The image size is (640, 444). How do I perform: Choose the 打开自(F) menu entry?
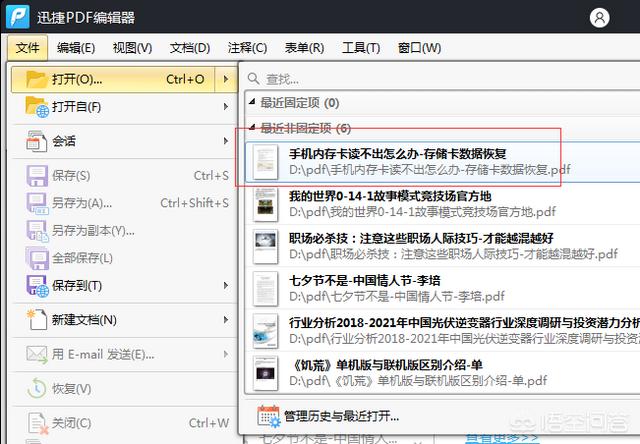123,107
